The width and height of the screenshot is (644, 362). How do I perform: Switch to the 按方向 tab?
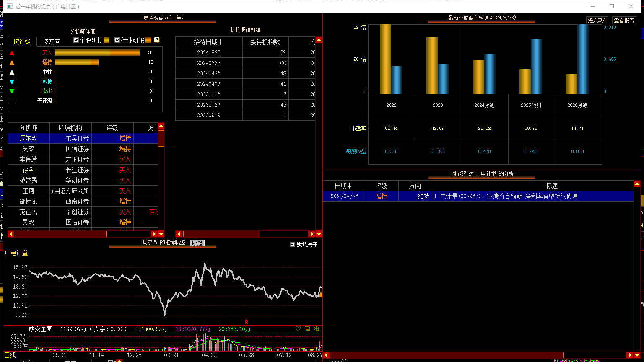coord(51,41)
